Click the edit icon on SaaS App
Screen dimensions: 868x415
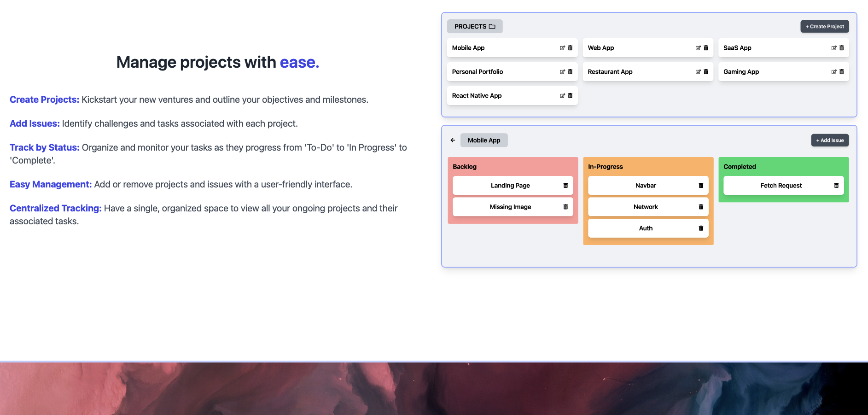(833, 48)
